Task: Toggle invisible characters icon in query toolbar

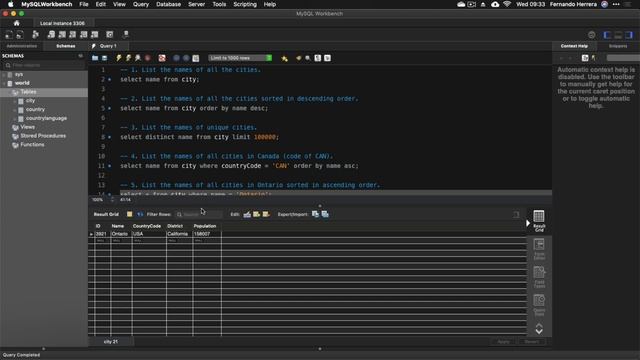Action: 318,58
